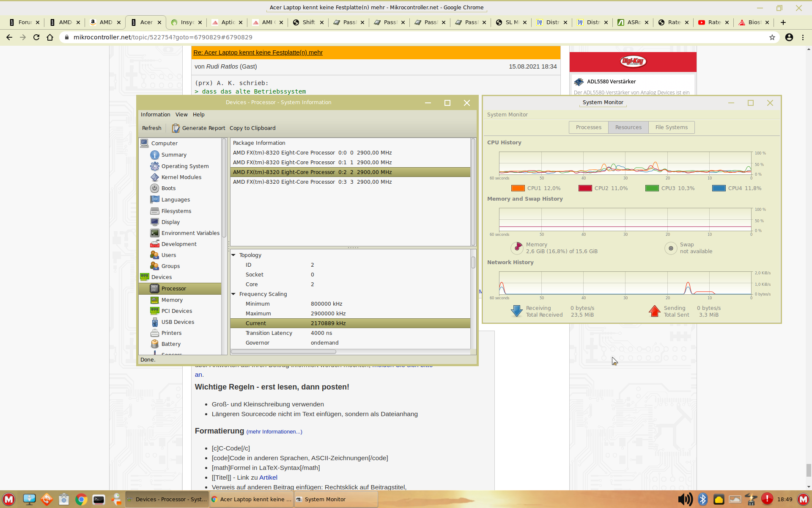The height and width of the screenshot is (508, 812).
Task: Change CPU1 orange graph color swatch
Action: point(518,188)
